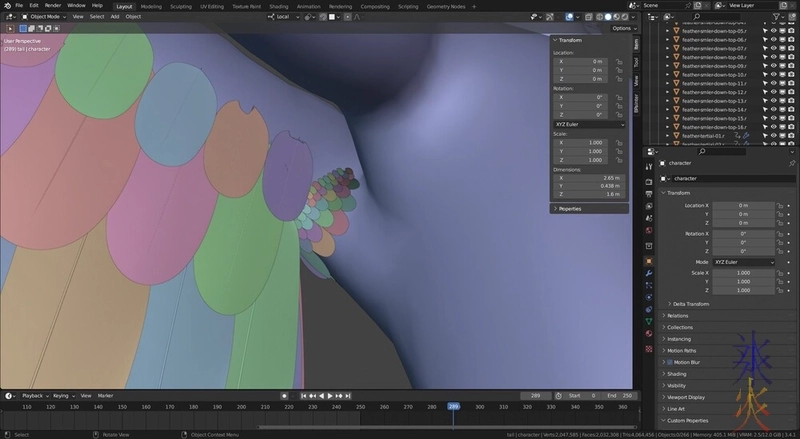Open the Keying popover in timeline
800x439 pixels.
point(62,396)
